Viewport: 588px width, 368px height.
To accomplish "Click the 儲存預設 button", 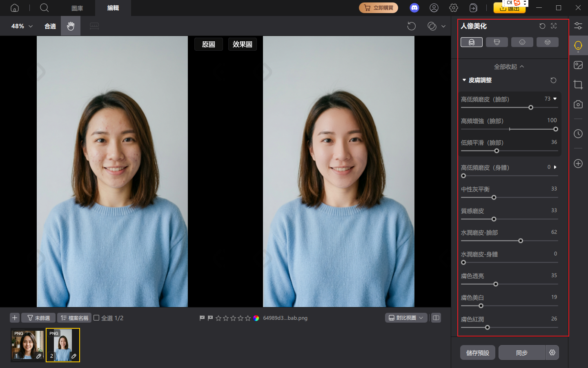I will click(x=477, y=352).
